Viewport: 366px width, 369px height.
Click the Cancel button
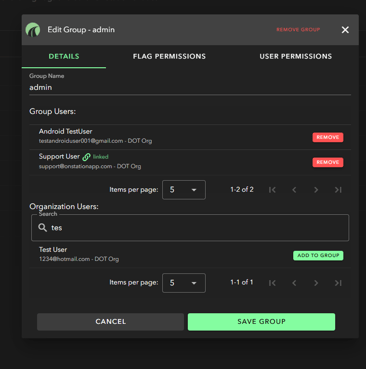(x=110, y=322)
